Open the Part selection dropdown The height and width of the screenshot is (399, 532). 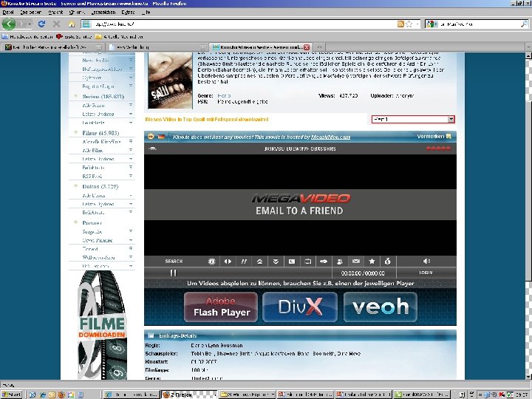413,119
